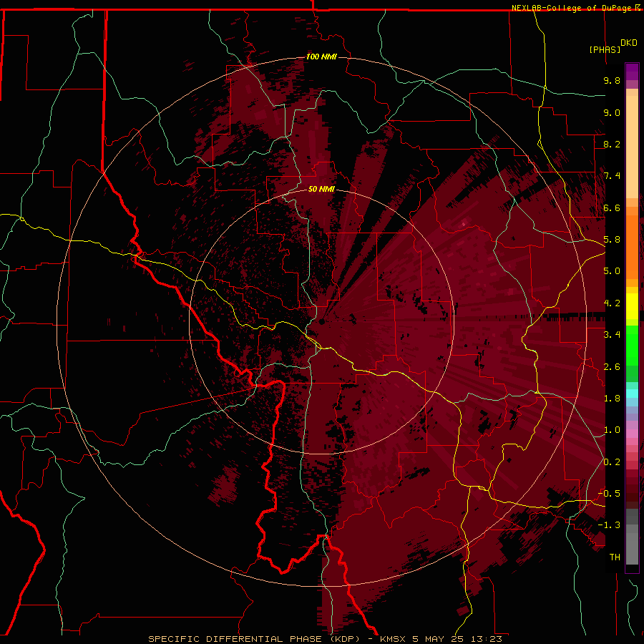Click the 9.8 legend value

[612, 80]
